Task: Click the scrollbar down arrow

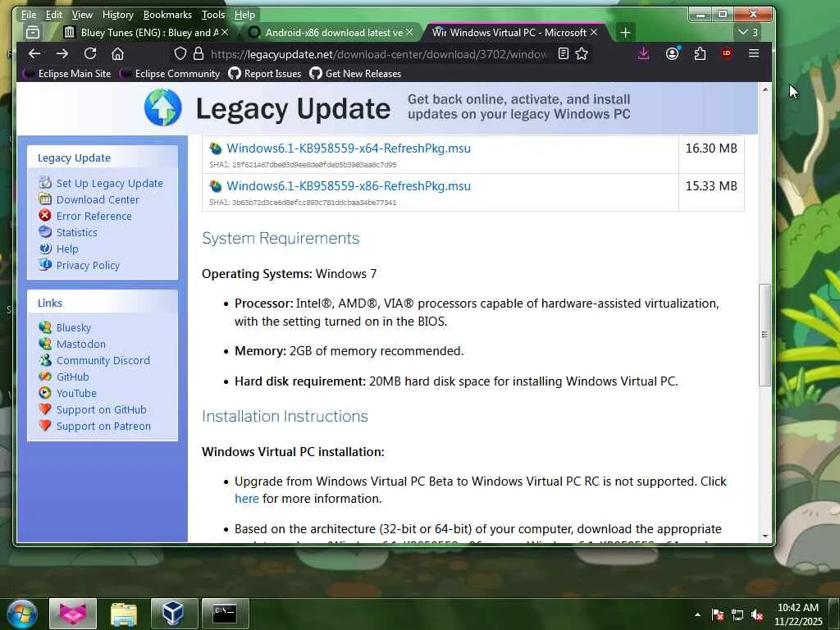Action: 765,536
